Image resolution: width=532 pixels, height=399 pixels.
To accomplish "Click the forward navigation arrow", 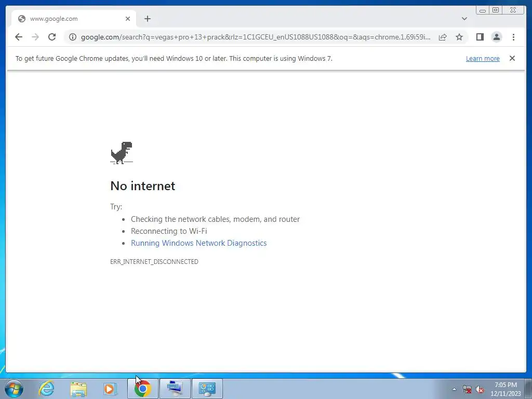I will point(35,37).
